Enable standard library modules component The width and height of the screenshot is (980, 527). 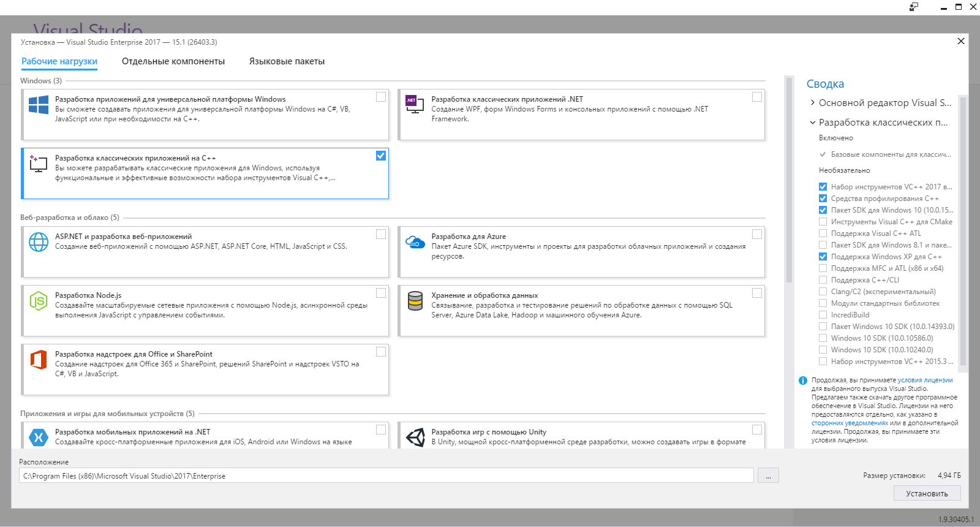[823, 303]
